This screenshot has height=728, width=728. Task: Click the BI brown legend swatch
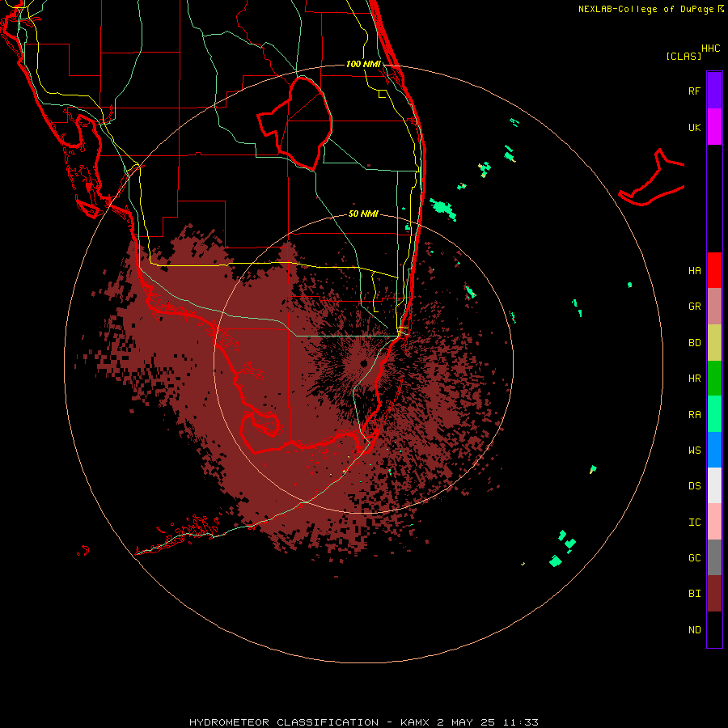(714, 594)
